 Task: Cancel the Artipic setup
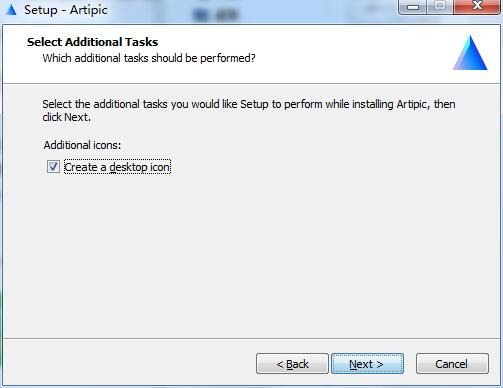pyautogui.click(x=452, y=364)
